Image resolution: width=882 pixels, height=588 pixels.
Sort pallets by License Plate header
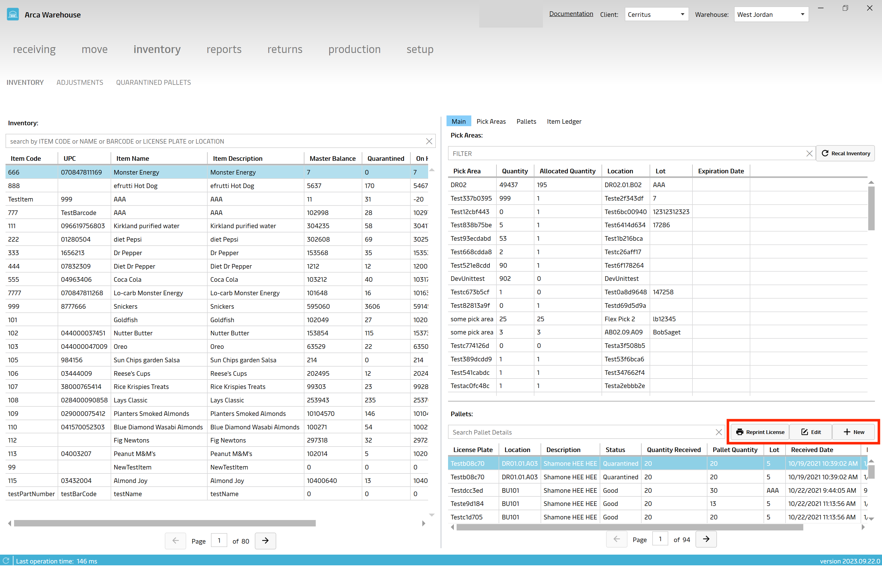tap(473, 450)
